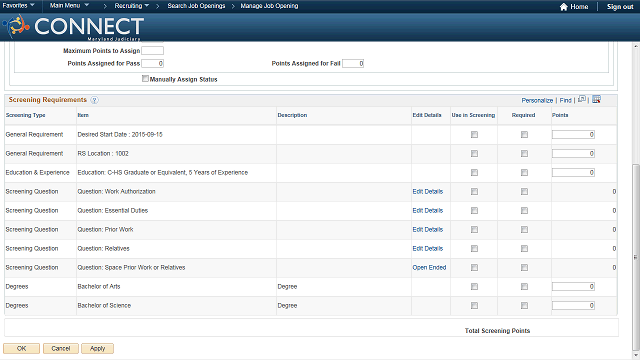Enable Use in Screening for Desired Start Date
640x360 pixels.
[474, 135]
